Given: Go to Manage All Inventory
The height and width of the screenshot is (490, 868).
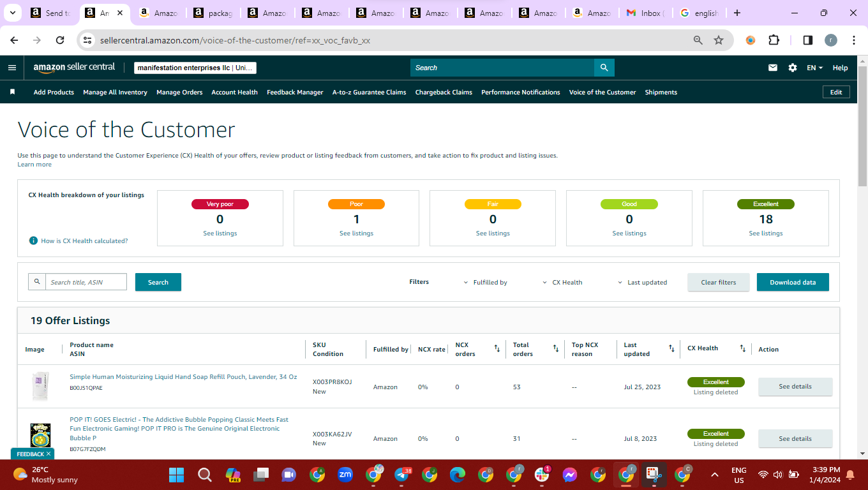Looking at the screenshot, I should [x=115, y=92].
